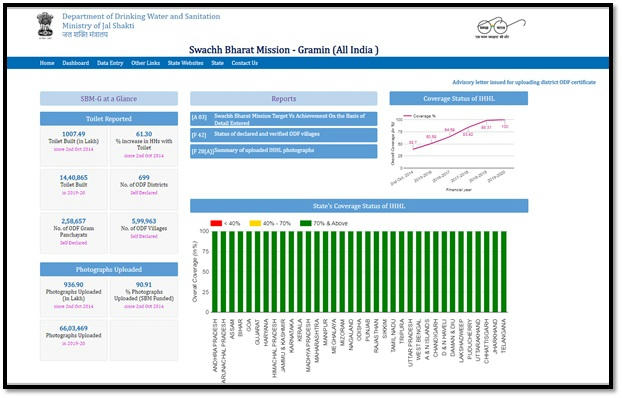The height and width of the screenshot is (398, 622).
Task: Toggle the Coverage % line legend
Action: (419, 116)
